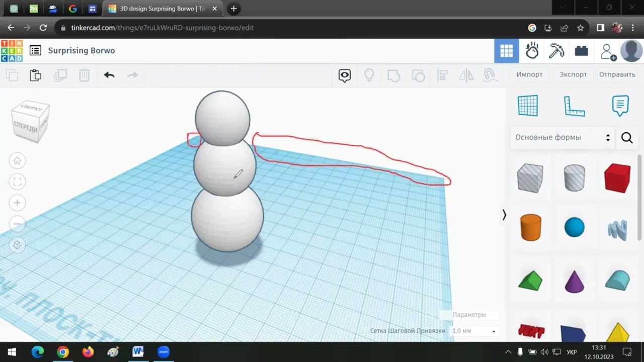Toggle the Show all eye icon
The height and width of the screenshot is (362, 644).
coord(345,75)
